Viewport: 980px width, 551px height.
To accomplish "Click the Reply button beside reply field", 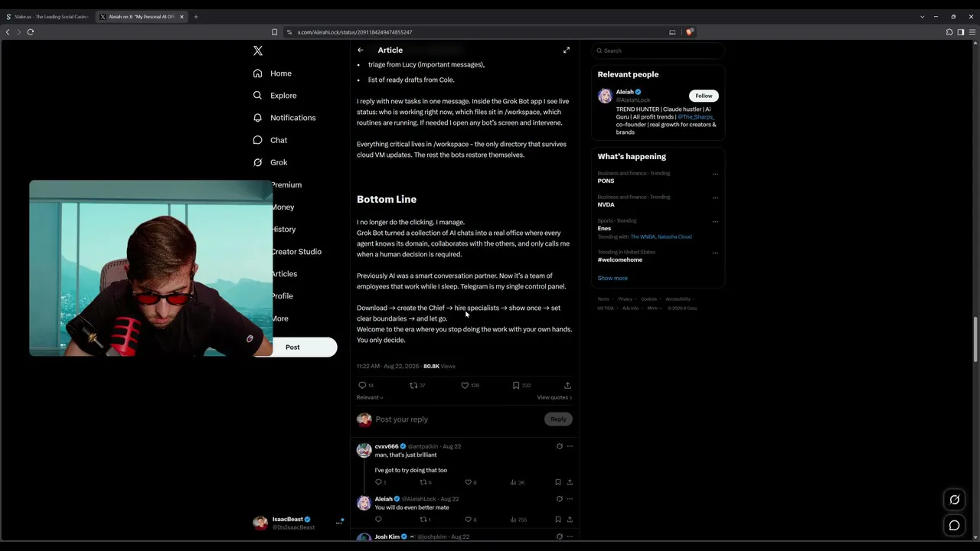I will click(x=558, y=419).
